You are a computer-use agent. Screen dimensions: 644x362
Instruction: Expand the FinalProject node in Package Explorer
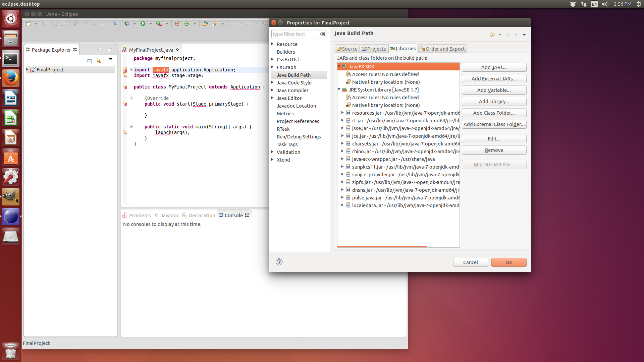pyautogui.click(x=27, y=69)
